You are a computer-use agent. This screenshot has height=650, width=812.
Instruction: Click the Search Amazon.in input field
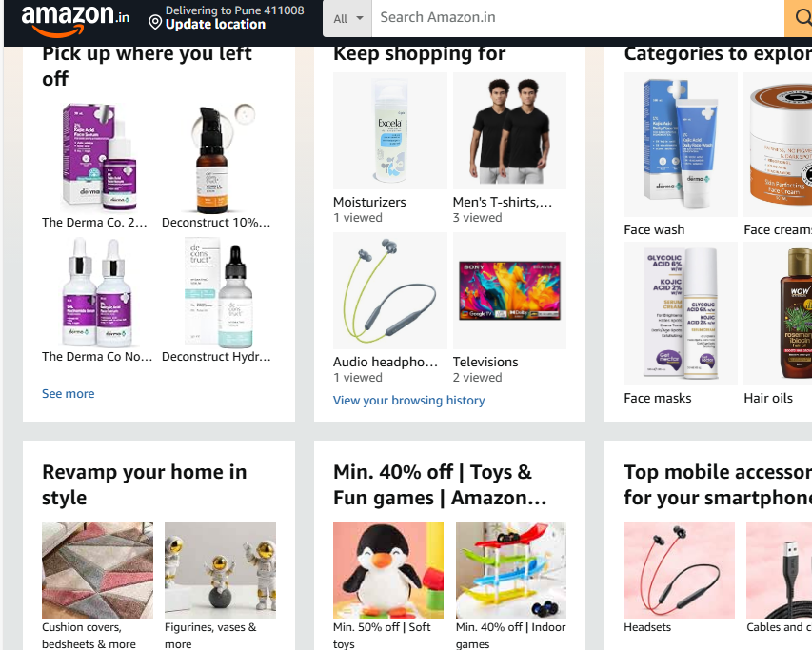pyautogui.click(x=578, y=17)
